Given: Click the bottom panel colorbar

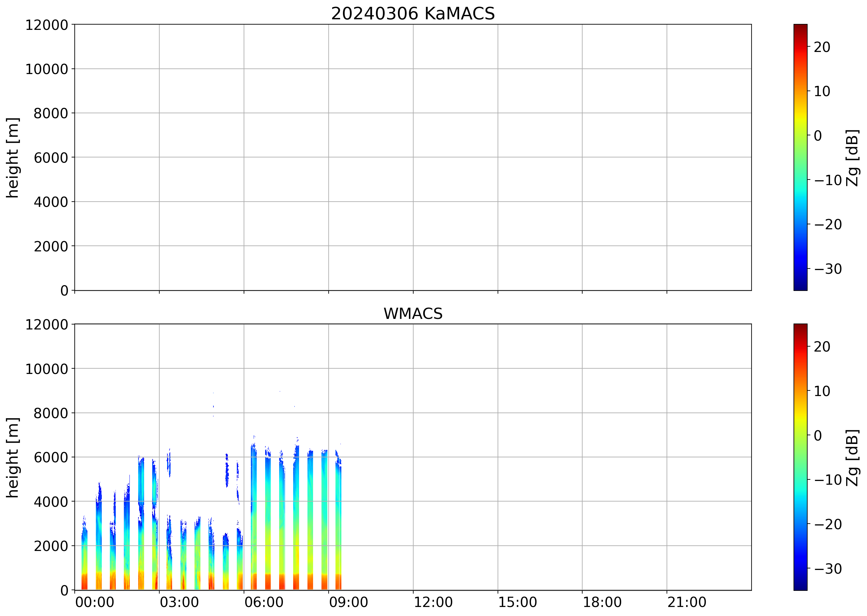Looking at the screenshot, I should point(800,457).
